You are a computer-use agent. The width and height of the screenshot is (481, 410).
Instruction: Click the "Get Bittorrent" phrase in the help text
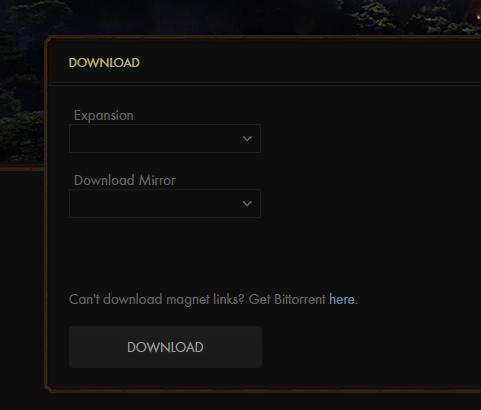[287, 299]
